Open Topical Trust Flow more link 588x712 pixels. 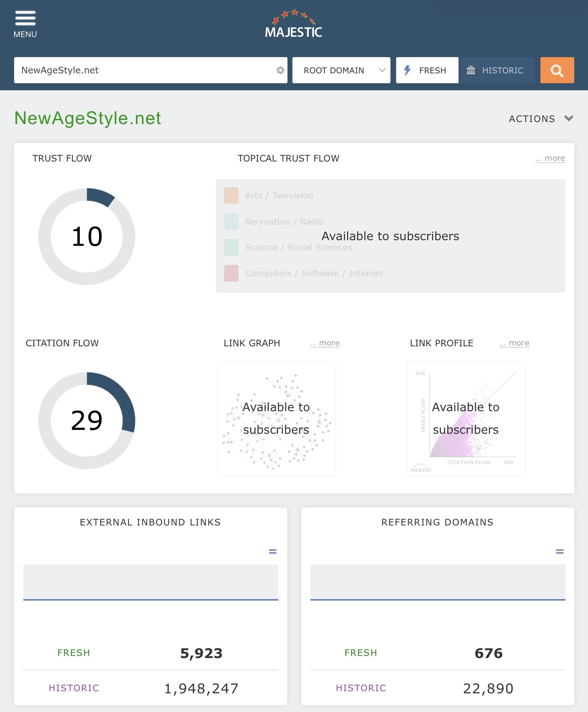click(550, 158)
